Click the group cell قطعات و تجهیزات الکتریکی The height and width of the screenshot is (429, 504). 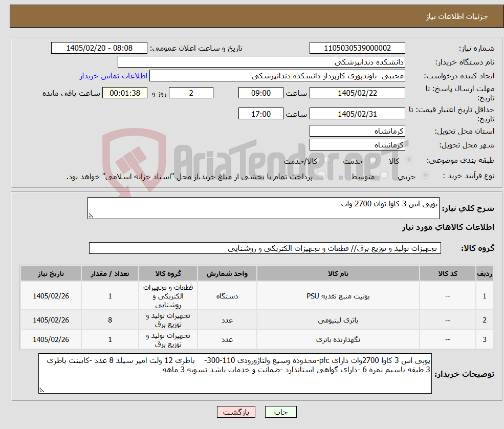168,296
